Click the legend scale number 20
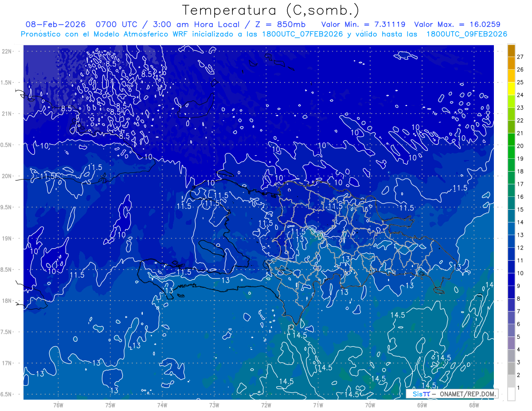The image size is (532, 411). coord(520,146)
